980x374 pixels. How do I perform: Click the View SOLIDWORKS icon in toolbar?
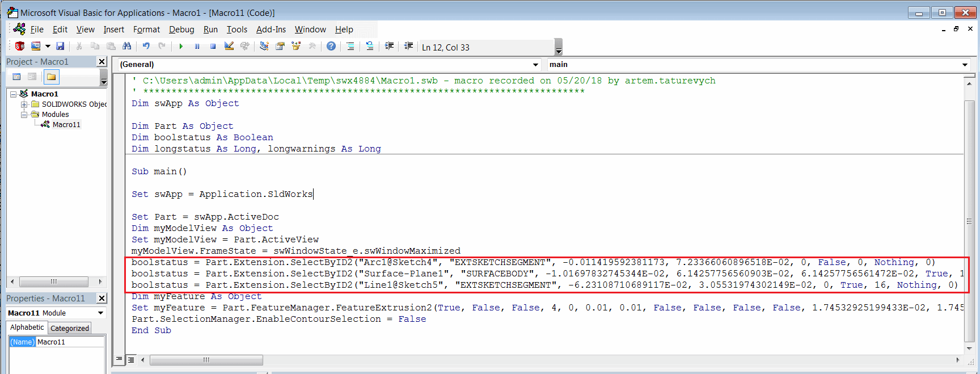tap(20, 46)
